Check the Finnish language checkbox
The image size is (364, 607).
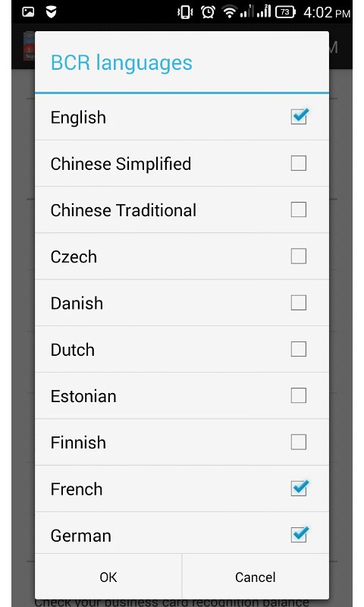299,442
